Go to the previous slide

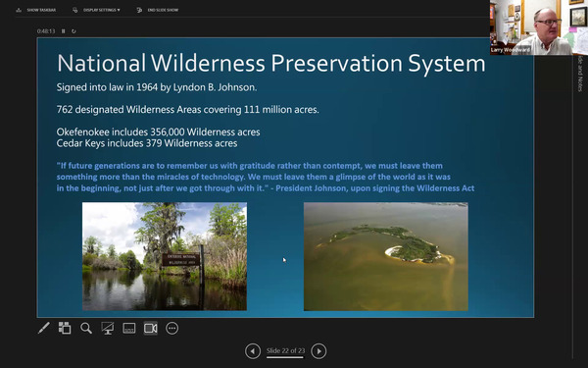pos(253,351)
